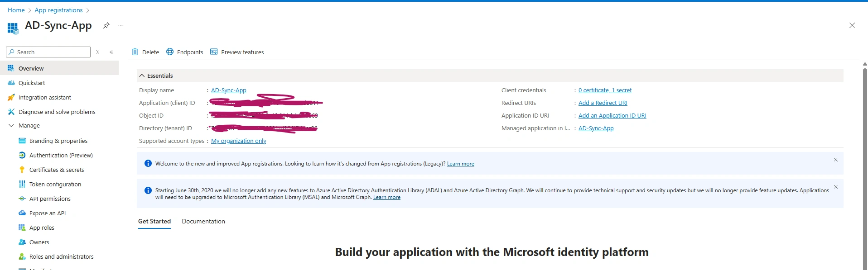
Task: Go to Branding & properties
Action: (x=59, y=141)
